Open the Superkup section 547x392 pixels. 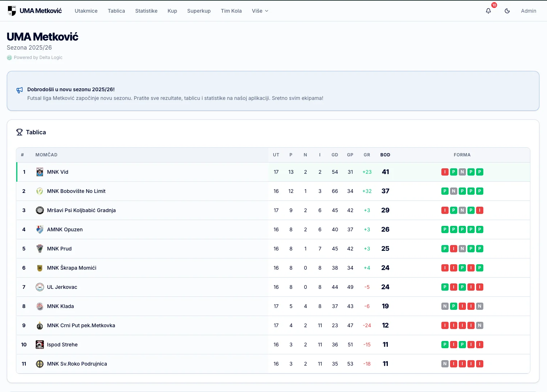pos(199,11)
